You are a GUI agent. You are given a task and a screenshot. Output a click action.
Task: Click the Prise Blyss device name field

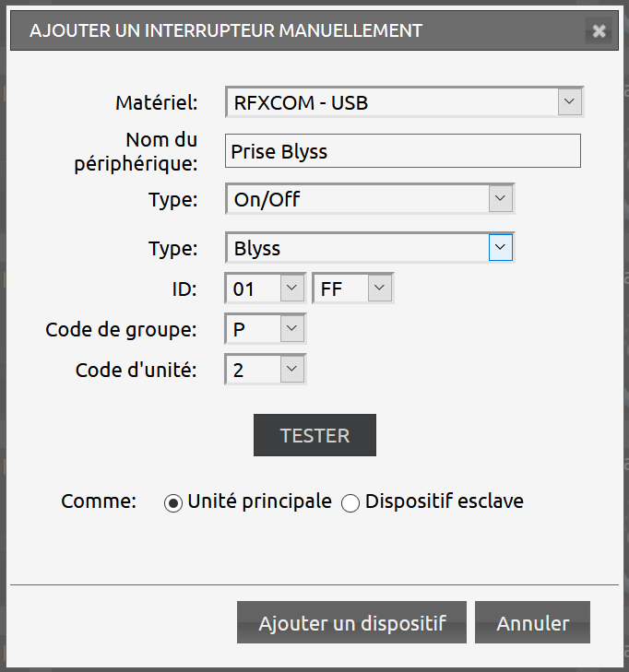pos(402,151)
